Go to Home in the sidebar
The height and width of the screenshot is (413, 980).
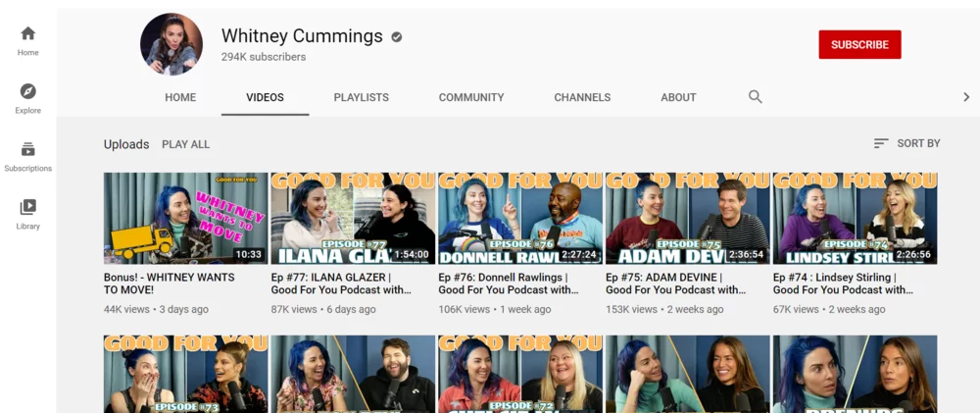coord(27,39)
